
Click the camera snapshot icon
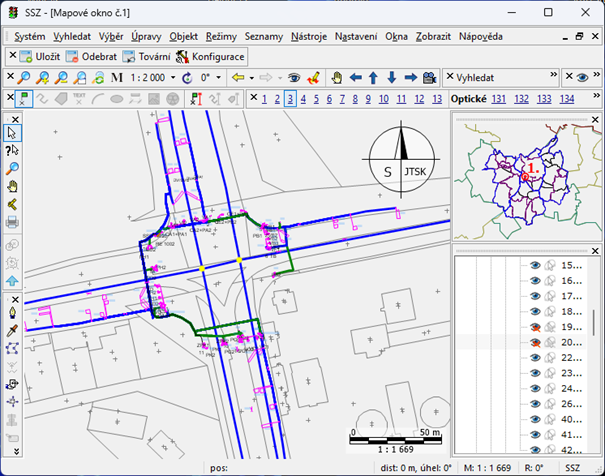(428, 77)
